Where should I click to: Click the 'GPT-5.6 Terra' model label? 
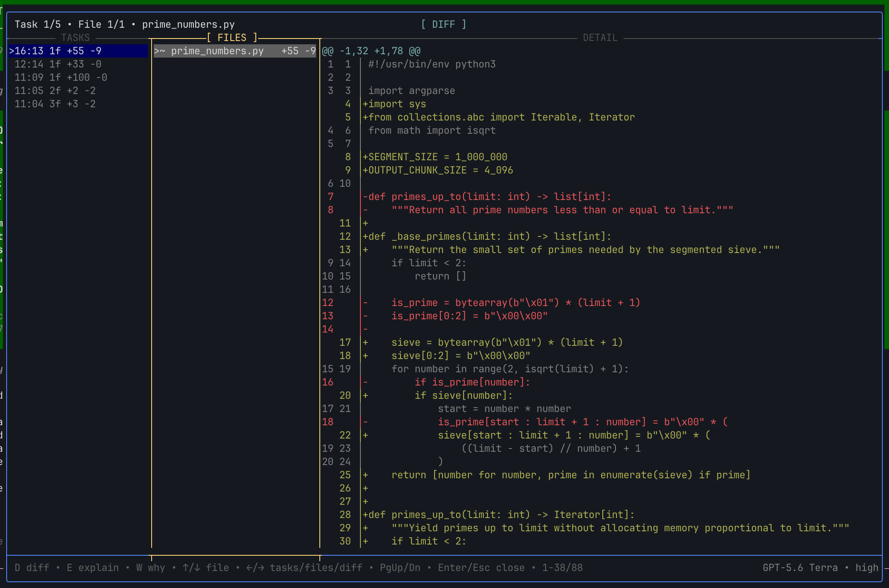(x=800, y=568)
